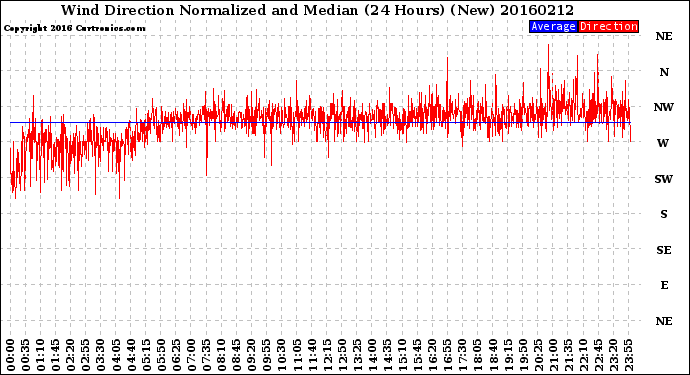The image size is (690, 375).
Task: Click the 07:00 time axis label
Action: click(x=191, y=355)
